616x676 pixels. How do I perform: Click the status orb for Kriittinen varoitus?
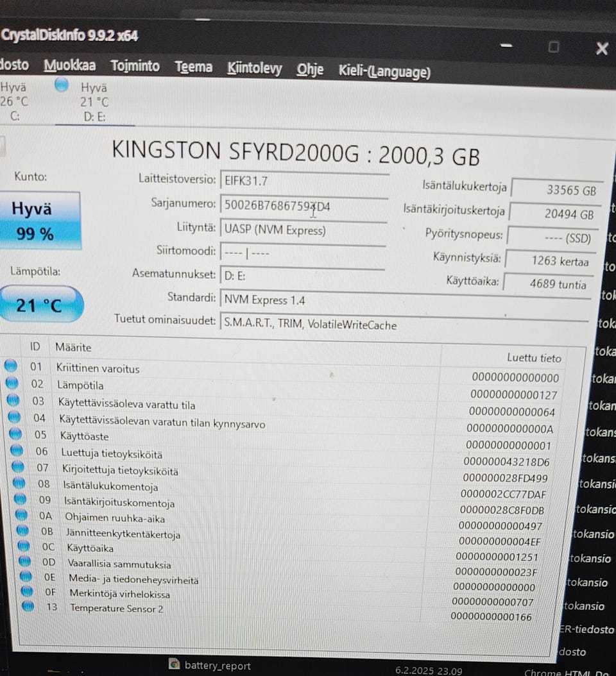[x=10, y=366]
